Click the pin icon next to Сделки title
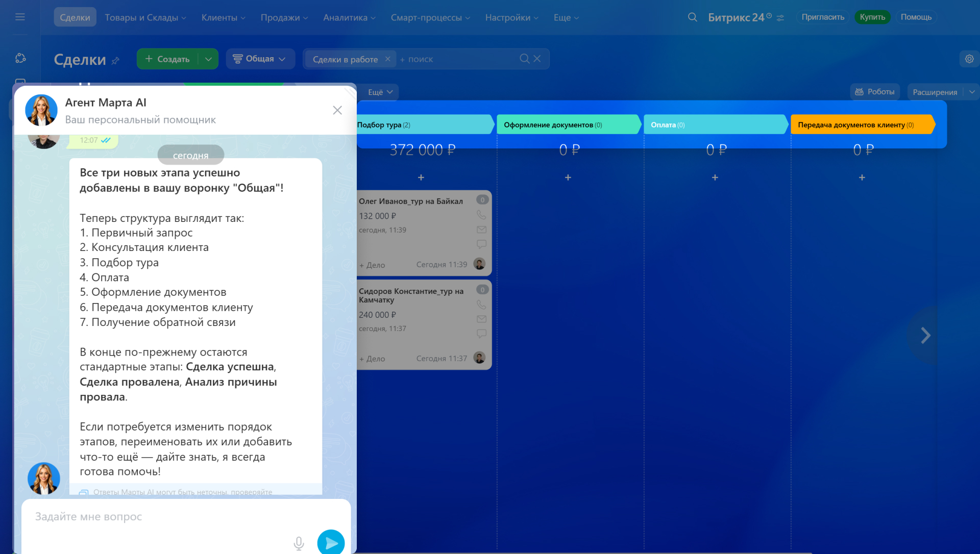Viewport: 980px width, 554px height. [116, 61]
